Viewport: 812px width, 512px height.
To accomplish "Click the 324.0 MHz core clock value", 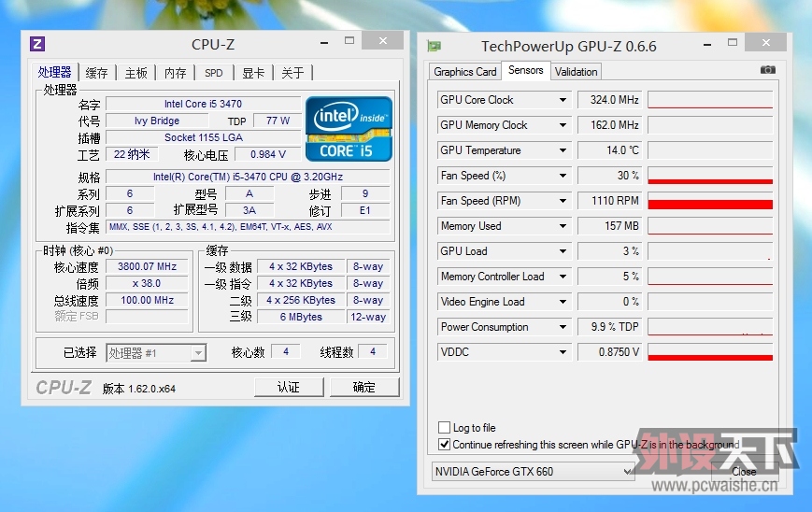I will click(x=610, y=100).
